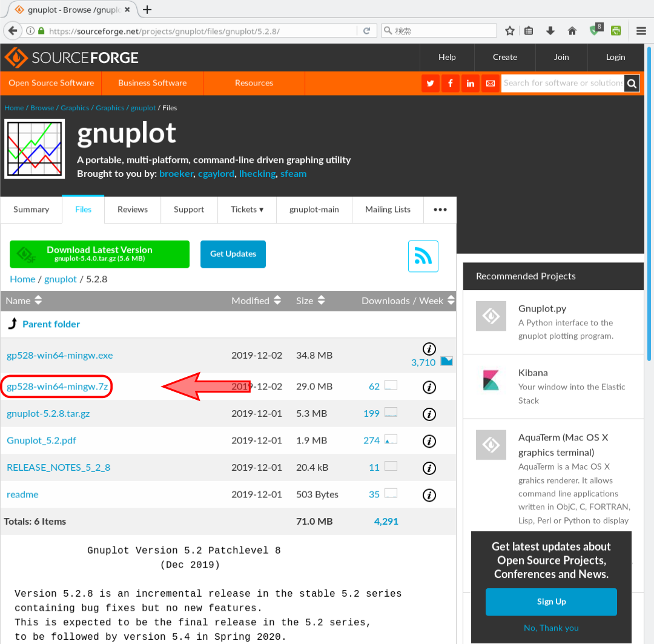Screen dimensions: 654x644
Task: Click the Kibana project logo
Action: [x=491, y=380]
